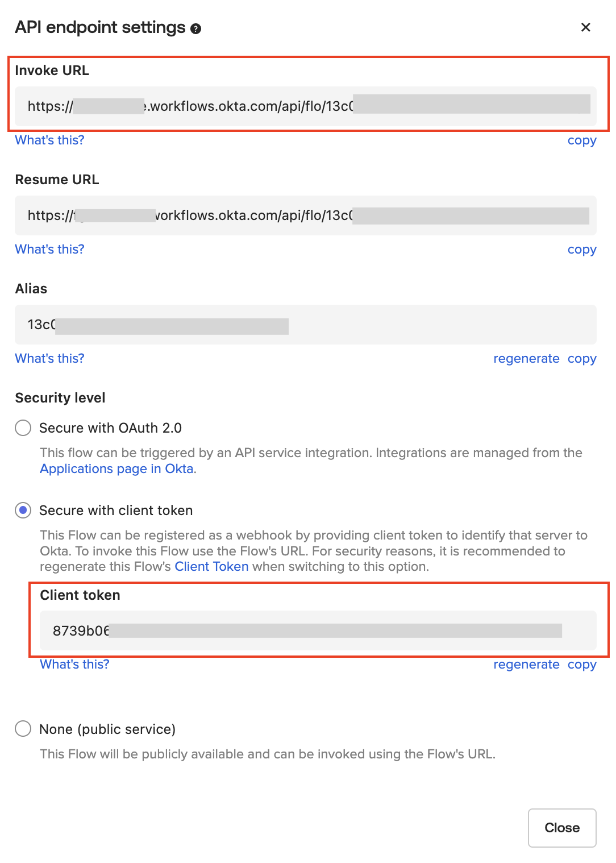616x863 pixels.
Task: Close the dialog with the X icon
Action: click(586, 27)
